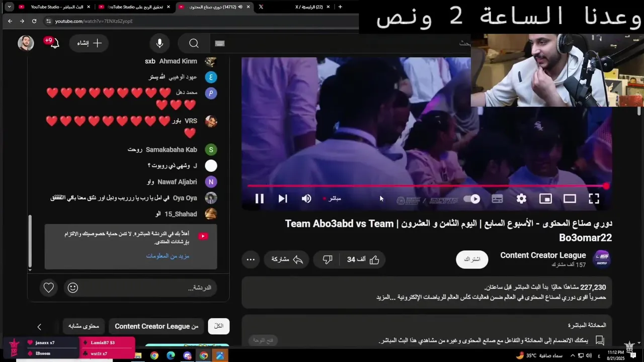This screenshot has height=362, width=644.
Task: Open the on-screen keyboard icon in search
Action: click(219, 43)
